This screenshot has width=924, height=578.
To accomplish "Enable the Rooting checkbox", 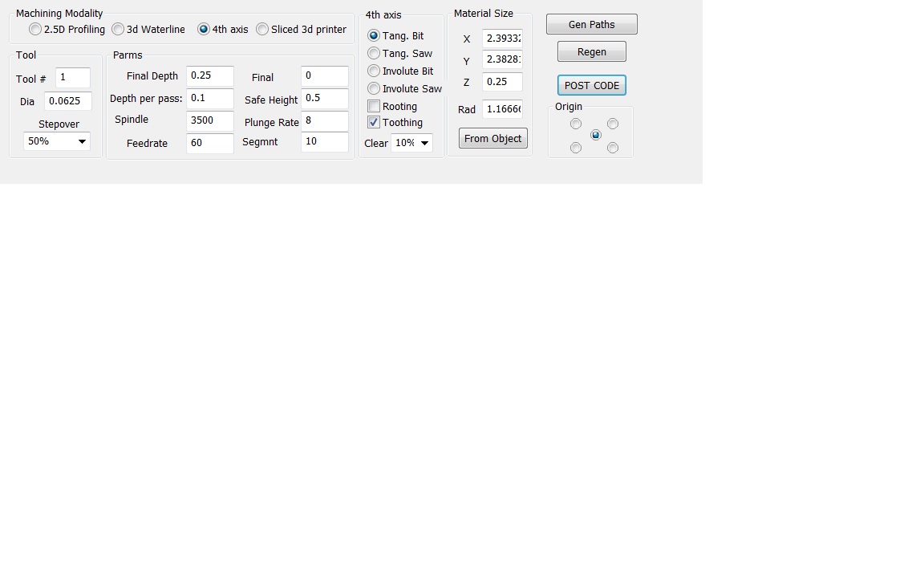I will [374, 107].
